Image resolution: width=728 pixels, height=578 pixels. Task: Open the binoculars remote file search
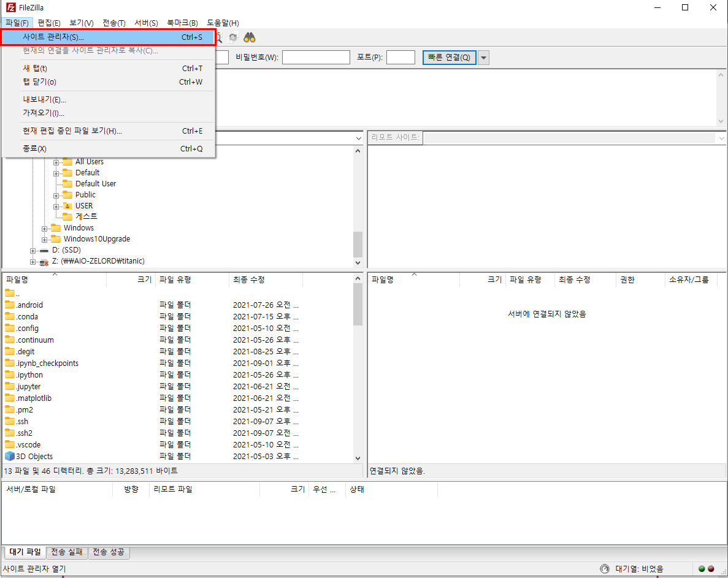point(250,37)
